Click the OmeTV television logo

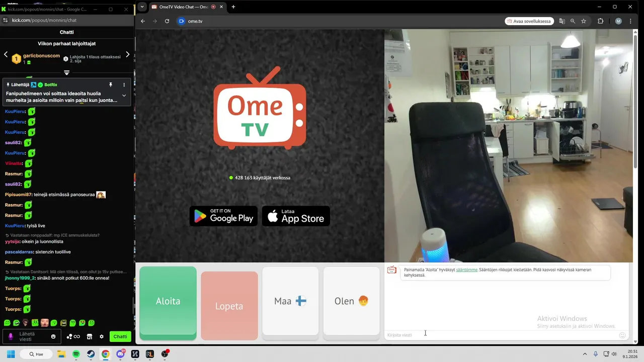click(x=260, y=108)
